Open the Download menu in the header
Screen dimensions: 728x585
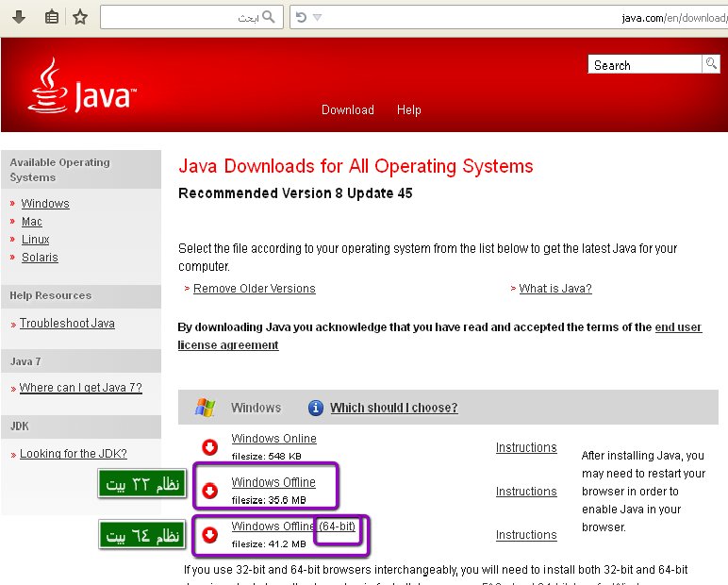[348, 109]
